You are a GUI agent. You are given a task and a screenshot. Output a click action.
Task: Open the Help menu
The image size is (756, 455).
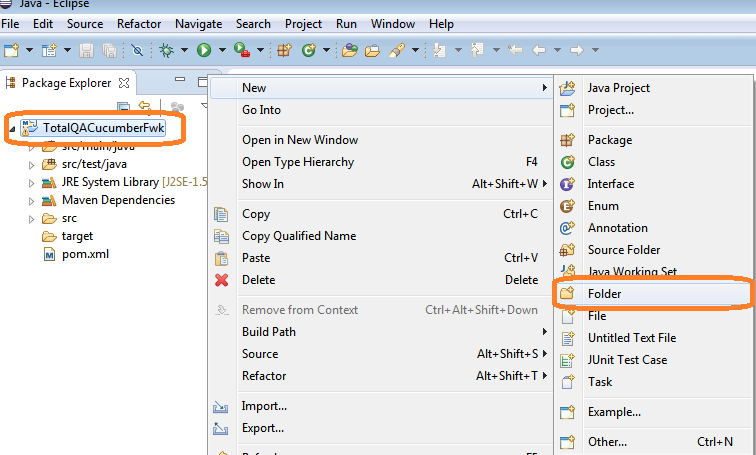441,24
